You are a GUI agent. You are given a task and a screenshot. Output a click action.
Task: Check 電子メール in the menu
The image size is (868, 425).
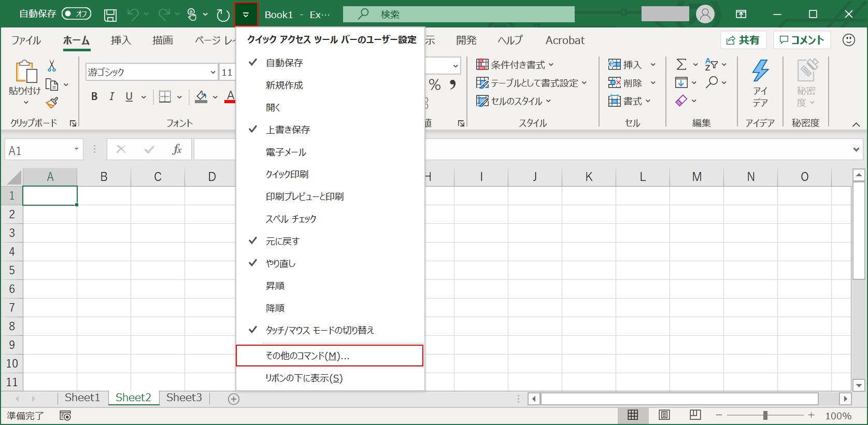[330, 152]
